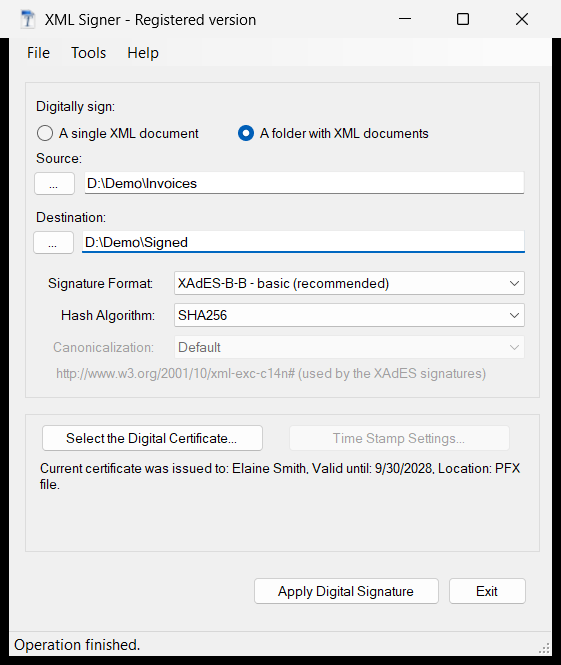Click the 'Signature Format:' label
The height and width of the screenshot is (665, 561).
click(100, 283)
